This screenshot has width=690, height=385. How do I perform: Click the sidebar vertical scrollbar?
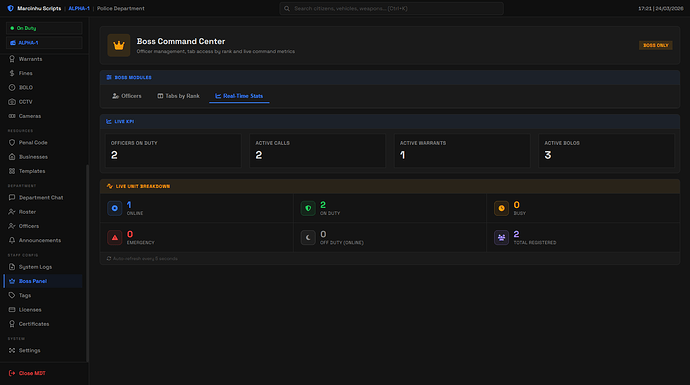[87, 263]
